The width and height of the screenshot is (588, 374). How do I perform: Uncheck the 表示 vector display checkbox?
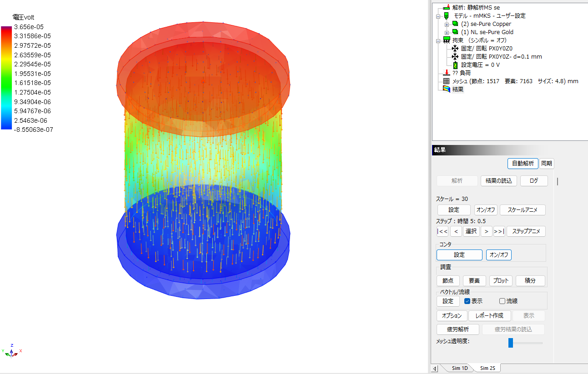(x=467, y=301)
